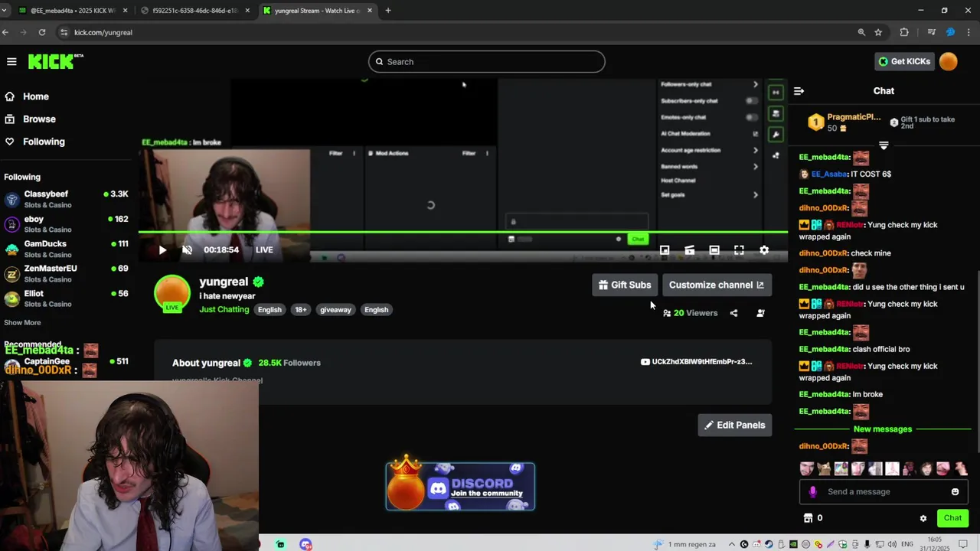Click the 18+ tag
Image resolution: width=980 pixels, height=551 pixels.
coord(301,310)
